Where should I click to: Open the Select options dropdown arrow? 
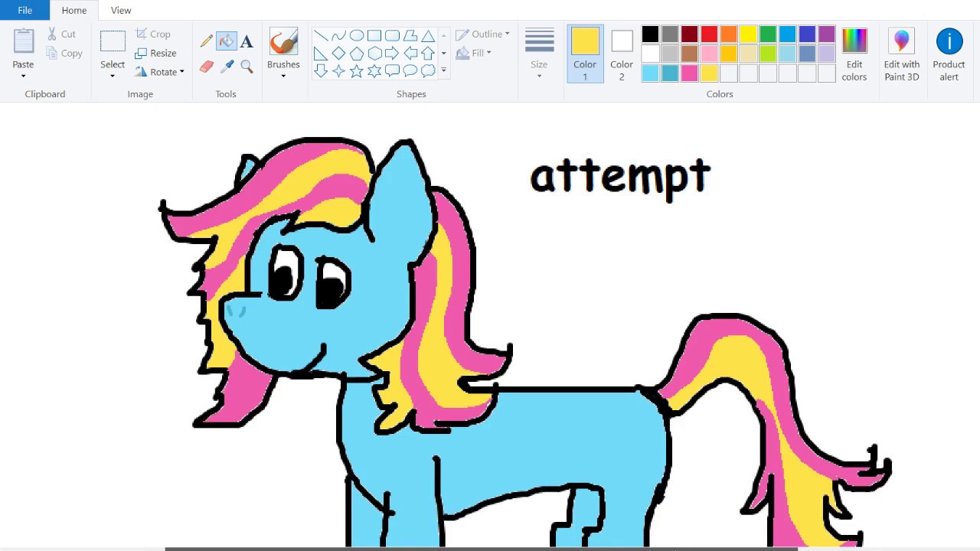[113, 76]
